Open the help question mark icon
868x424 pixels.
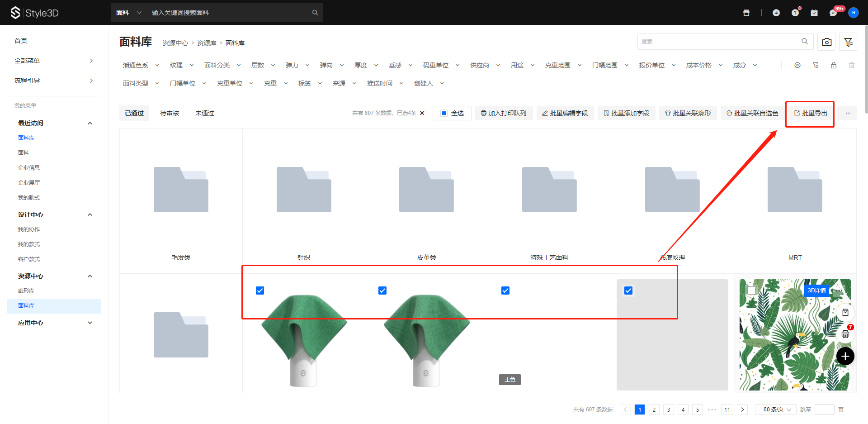(x=795, y=13)
